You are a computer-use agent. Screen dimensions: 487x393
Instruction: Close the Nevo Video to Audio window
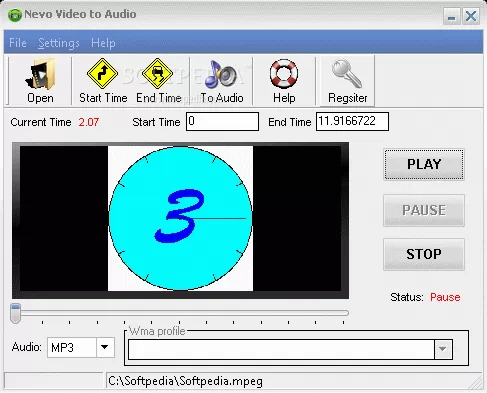tap(471, 16)
